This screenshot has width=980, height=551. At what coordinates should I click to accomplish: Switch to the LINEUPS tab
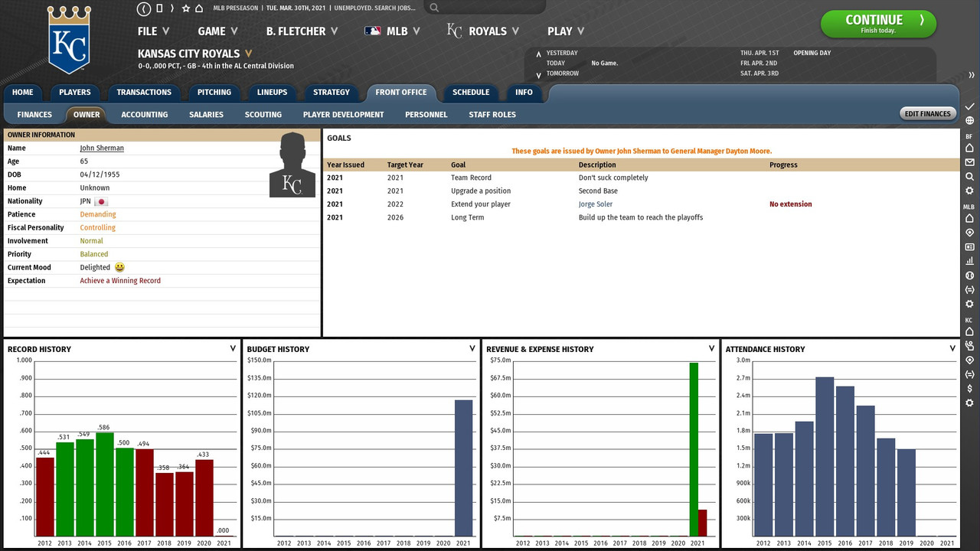pyautogui.click(x=272, y=93)
